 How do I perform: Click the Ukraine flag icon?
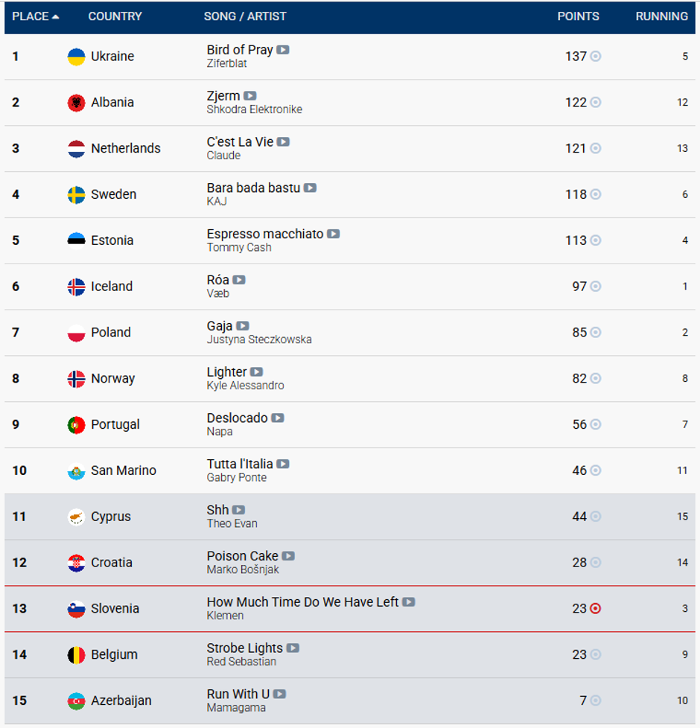point(76,57)
